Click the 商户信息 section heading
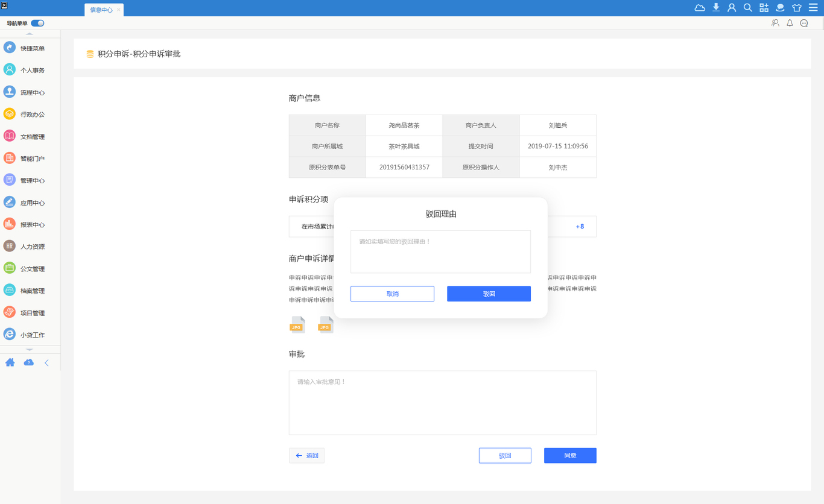Viewport: 824px width, 504px height. point(305,98)
